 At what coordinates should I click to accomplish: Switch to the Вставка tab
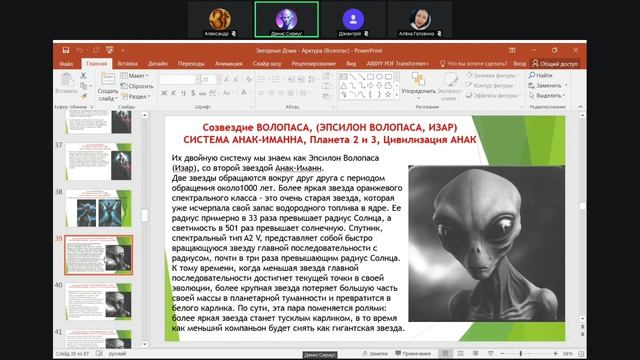(127, 64)
